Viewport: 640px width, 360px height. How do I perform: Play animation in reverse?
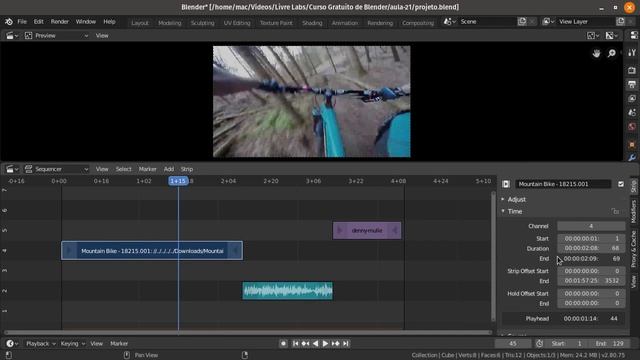(x=315, y=344)
